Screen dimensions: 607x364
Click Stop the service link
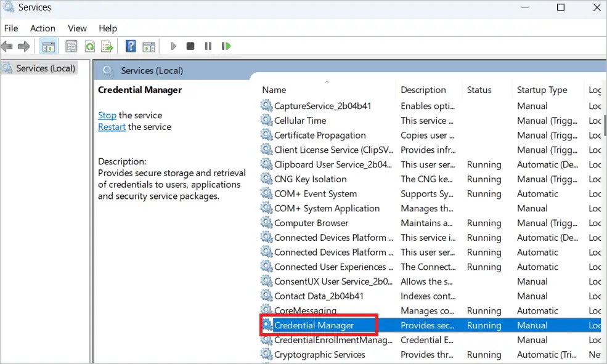107,115
